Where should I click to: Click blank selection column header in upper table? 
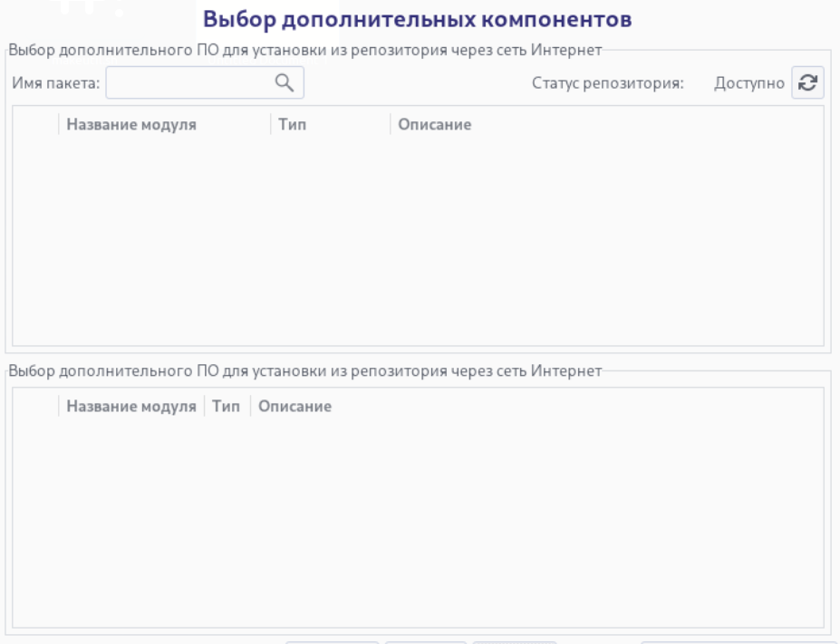36,125
